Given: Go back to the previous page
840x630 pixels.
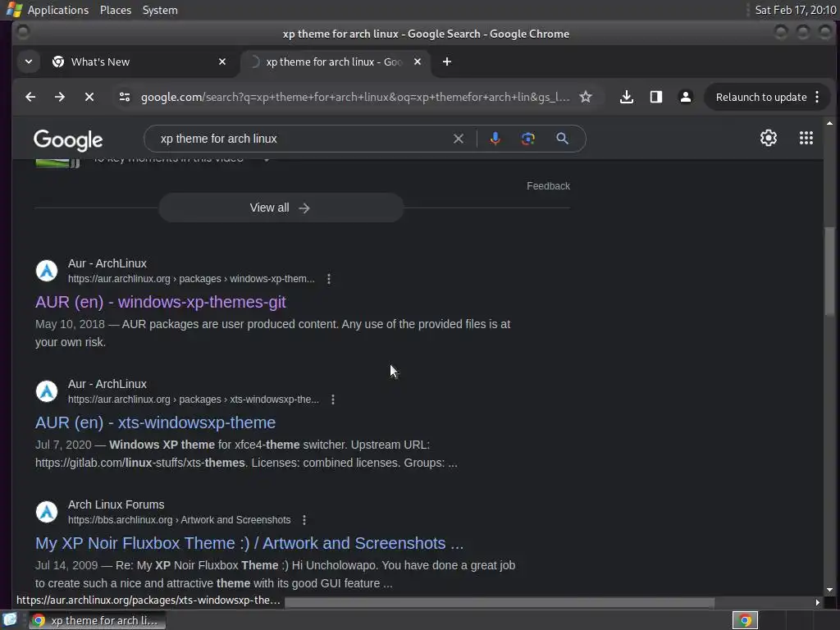Looking at the screenshot, I should pyautogui.click(x=30, y=97).
